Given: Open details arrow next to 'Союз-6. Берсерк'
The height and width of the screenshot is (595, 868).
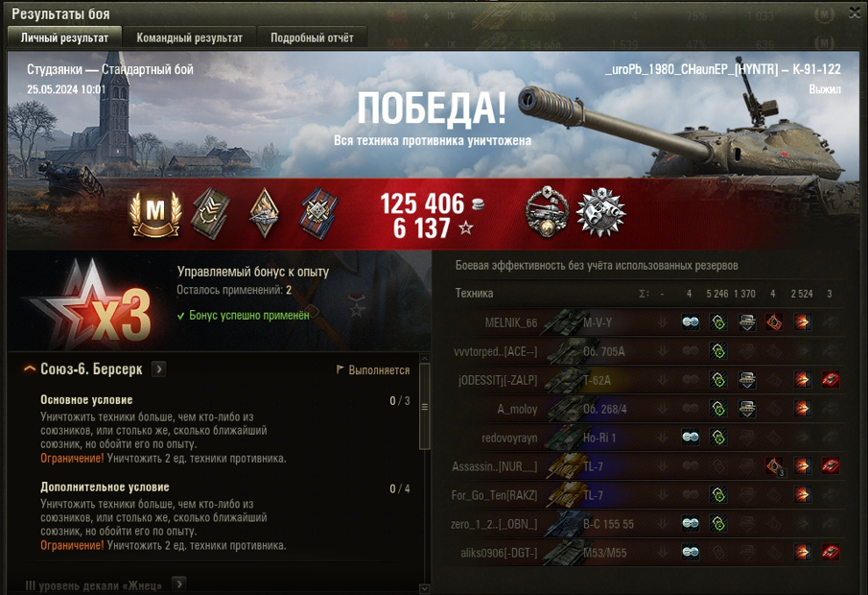Looking at the screenshot, I should 159,369.
